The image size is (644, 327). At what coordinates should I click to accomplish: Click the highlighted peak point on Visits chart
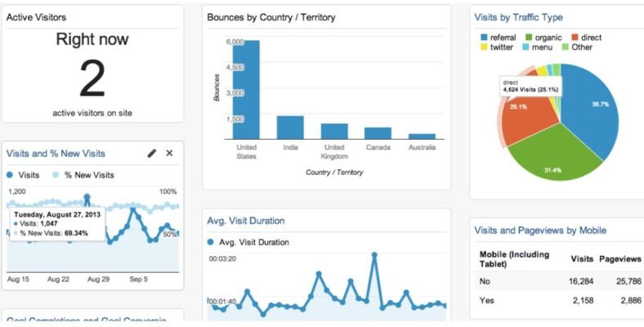coord(87,197)
